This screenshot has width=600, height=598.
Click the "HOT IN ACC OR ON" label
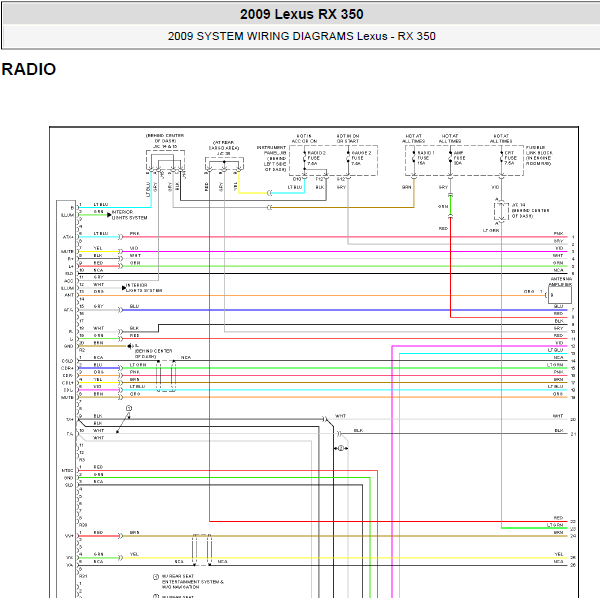pyautogui.click(x=304, y=139)
